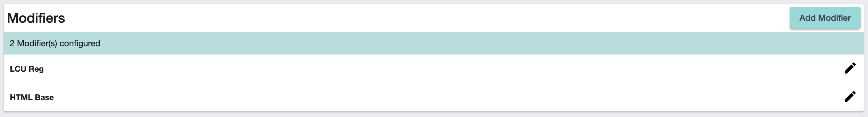Open the LCU Reg row's pencil edit icon

850,68
